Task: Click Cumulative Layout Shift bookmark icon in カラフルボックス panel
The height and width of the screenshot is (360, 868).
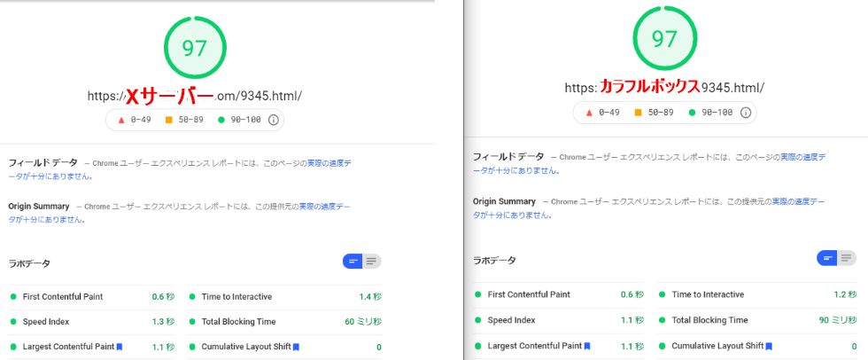Action: [x=770, y=346]
